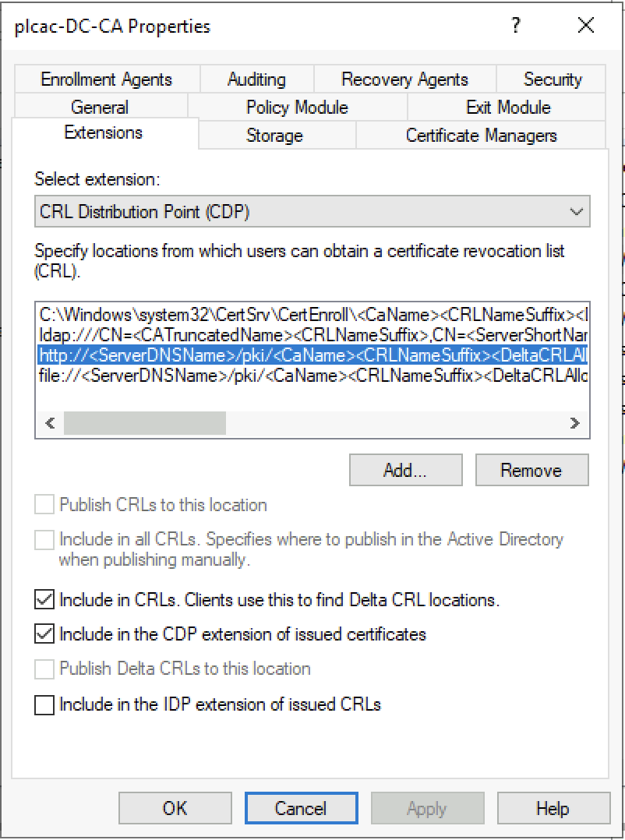Open the Security tab
Image resolution: width=625 pixels, height=840 pixels.
click(x=552, y=79)
